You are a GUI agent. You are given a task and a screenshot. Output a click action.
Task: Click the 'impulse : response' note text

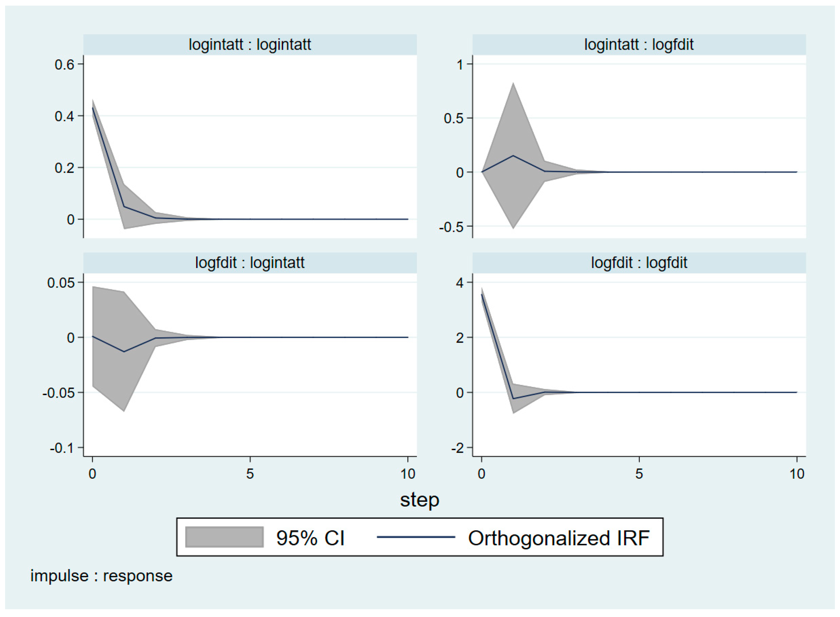coord(101,576)
